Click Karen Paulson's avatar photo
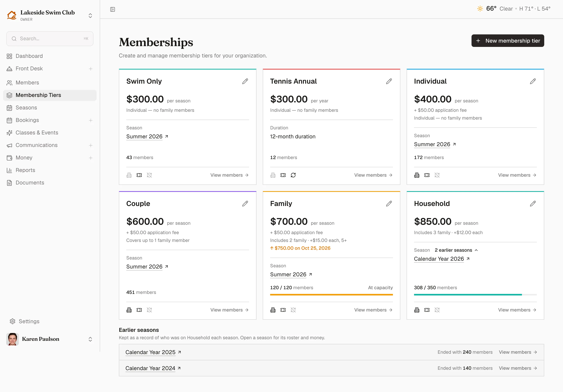The width and height of the screenshot is (563, 392). [13, 339]
